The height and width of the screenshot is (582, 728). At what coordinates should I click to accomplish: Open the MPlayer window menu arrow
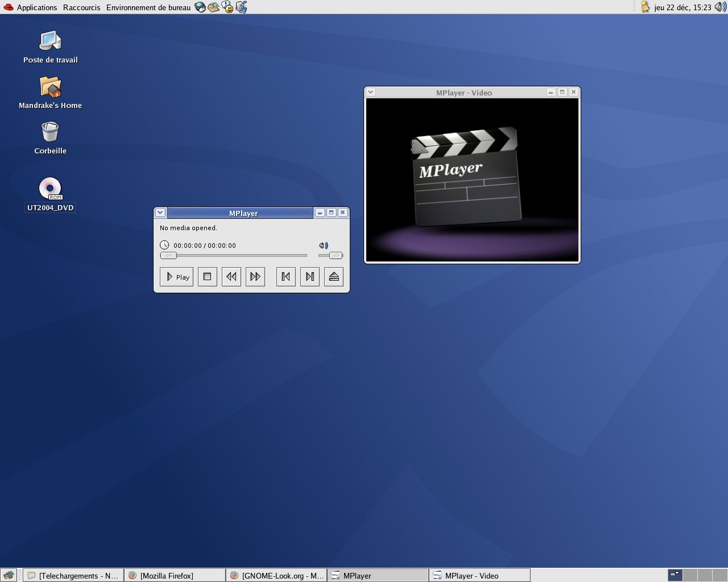tap(160, 213)
